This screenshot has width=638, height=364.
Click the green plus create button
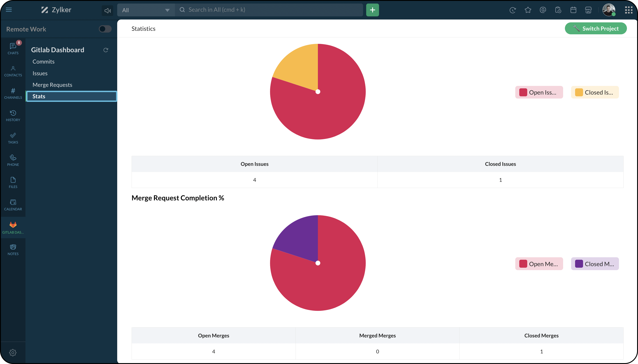click(x=372, y=10)
